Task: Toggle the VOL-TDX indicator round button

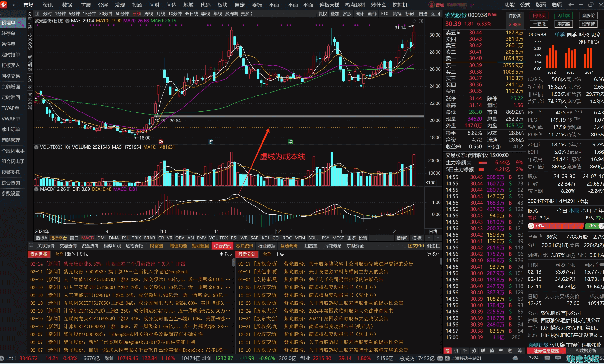Action: click(x=36, y=147)
